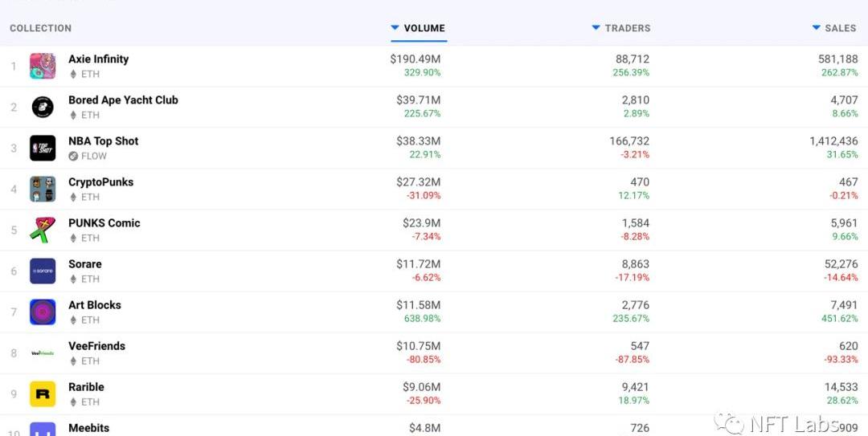Select the Meebits collection name
The image size is (868, 436).
[88, 427]
